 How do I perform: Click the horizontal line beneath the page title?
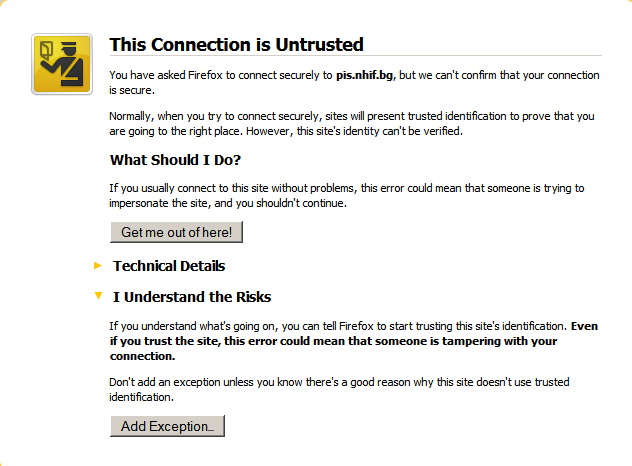pyautogui.click(x=356, y=56)
